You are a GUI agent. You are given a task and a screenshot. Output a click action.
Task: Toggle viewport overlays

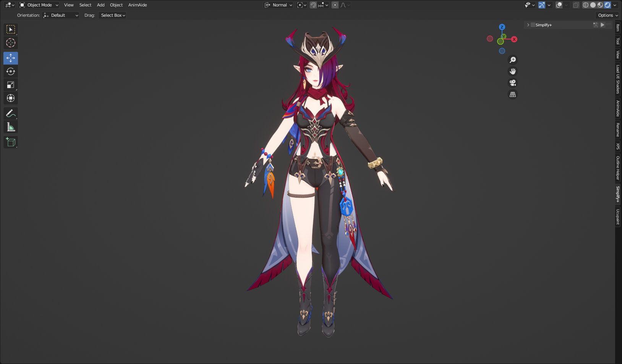[x=559, y=5]
